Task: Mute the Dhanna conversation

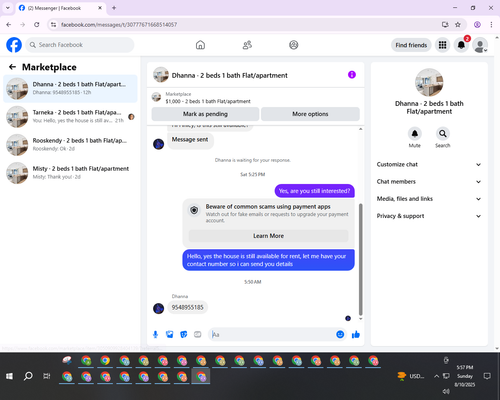Action: (414, 134)
